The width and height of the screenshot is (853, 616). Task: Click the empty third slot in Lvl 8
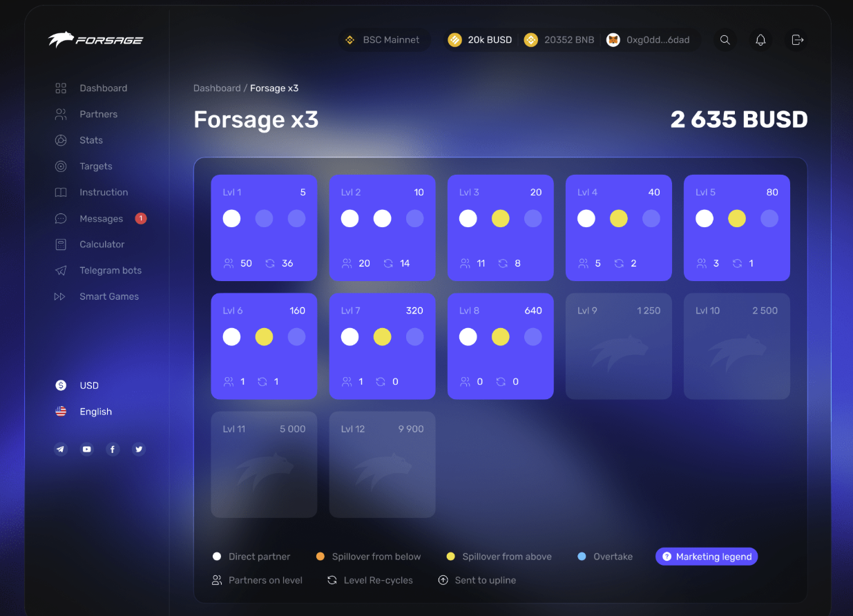pyautogui.click(x=533, y=337)
